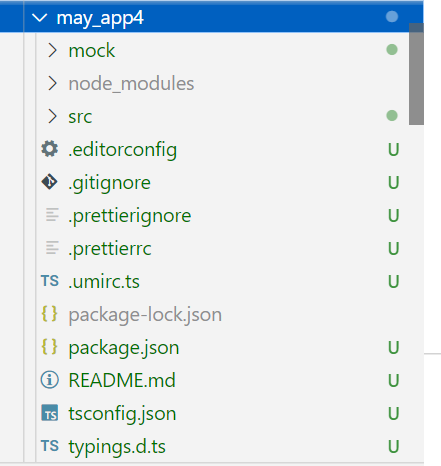
Task: Expand the src folder
Action: 52,116
